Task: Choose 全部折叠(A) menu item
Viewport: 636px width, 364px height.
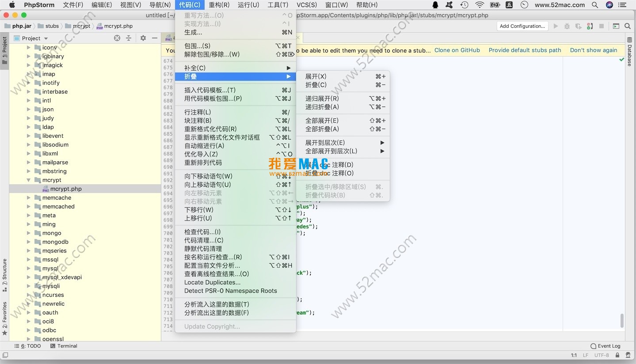Action: 343,129
